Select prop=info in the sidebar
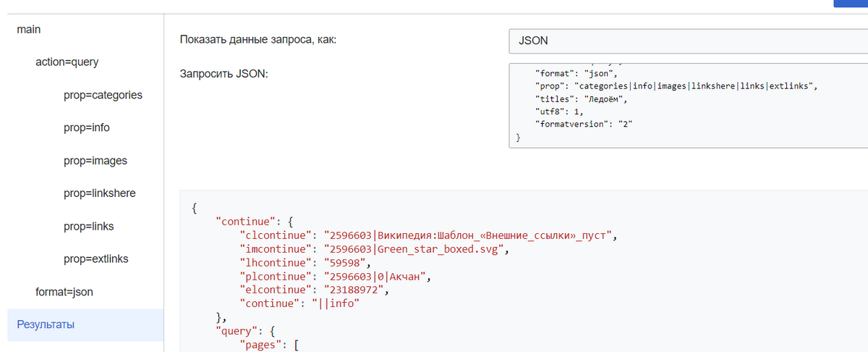Screen dimensions: 868x352 [86, 127]
